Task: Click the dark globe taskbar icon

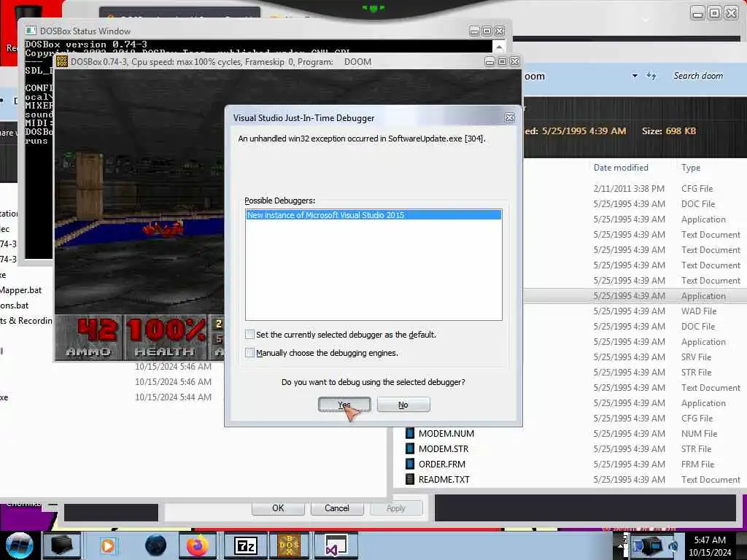Action: pos(156,545)
